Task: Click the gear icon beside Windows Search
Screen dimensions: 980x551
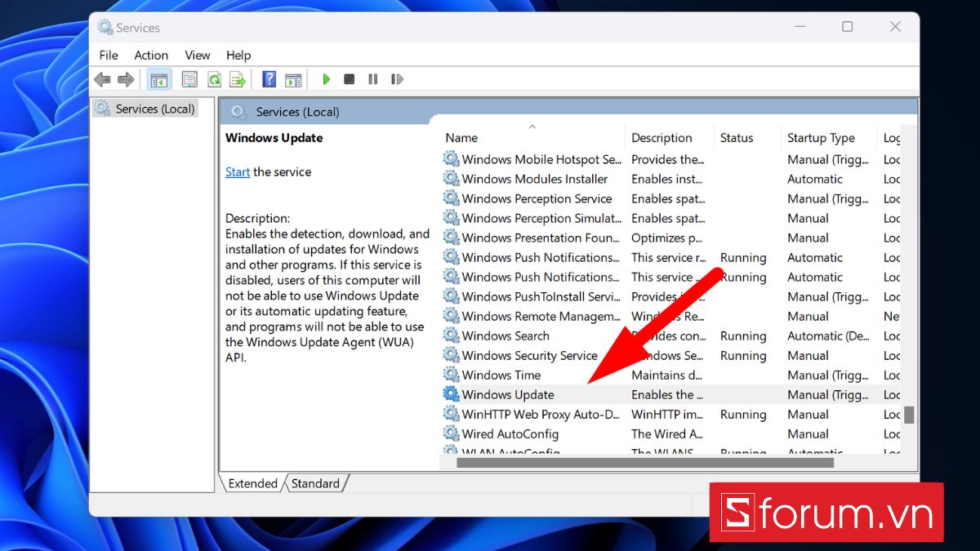Action: pos(451,335)
